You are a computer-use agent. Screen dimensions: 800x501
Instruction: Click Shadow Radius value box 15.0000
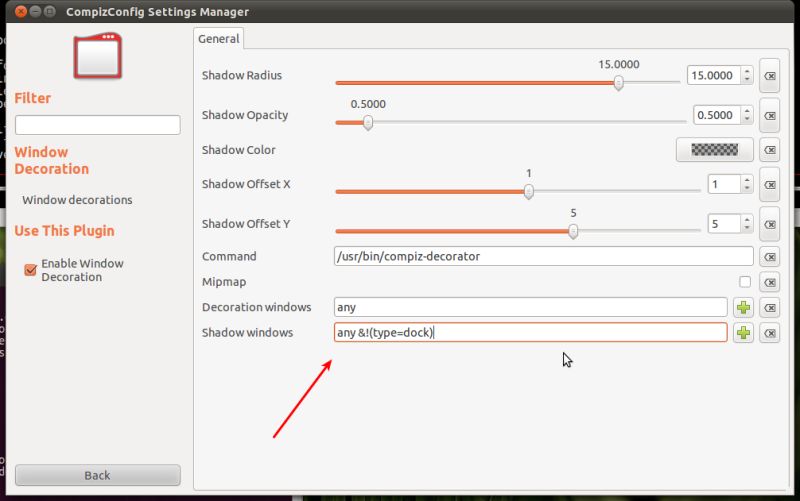click(714, 76)
